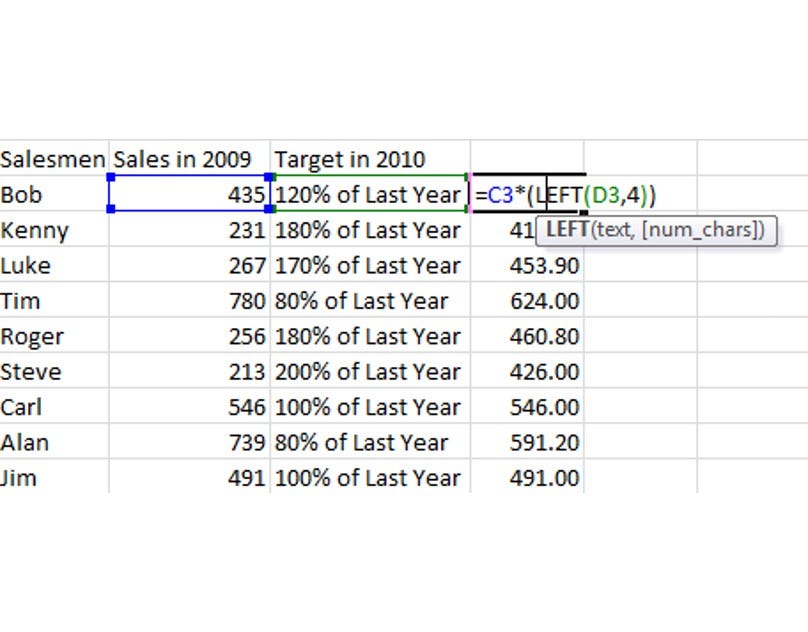Click the C3 reference inside the formula
Viewport: 808px width, 632px height.
tap(497, 194)
